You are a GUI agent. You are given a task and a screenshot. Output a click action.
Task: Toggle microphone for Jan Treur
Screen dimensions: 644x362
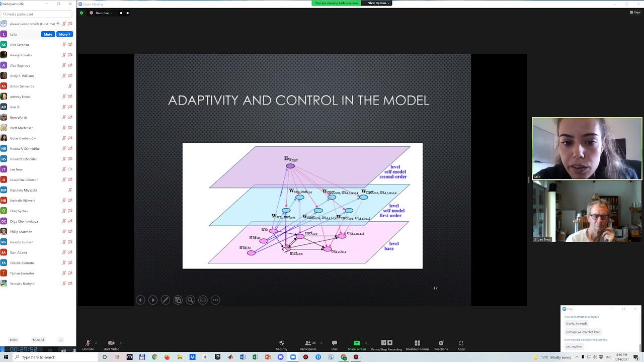coord(64,169)
